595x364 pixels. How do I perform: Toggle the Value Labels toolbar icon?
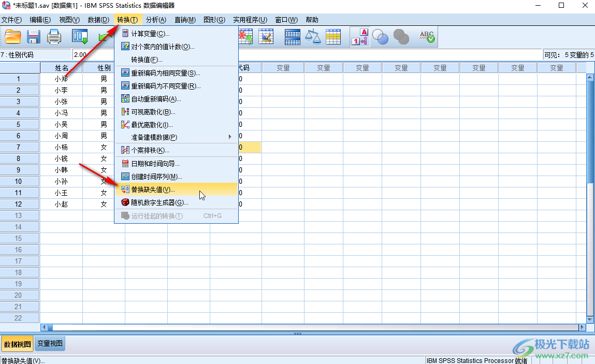point(360,37)
